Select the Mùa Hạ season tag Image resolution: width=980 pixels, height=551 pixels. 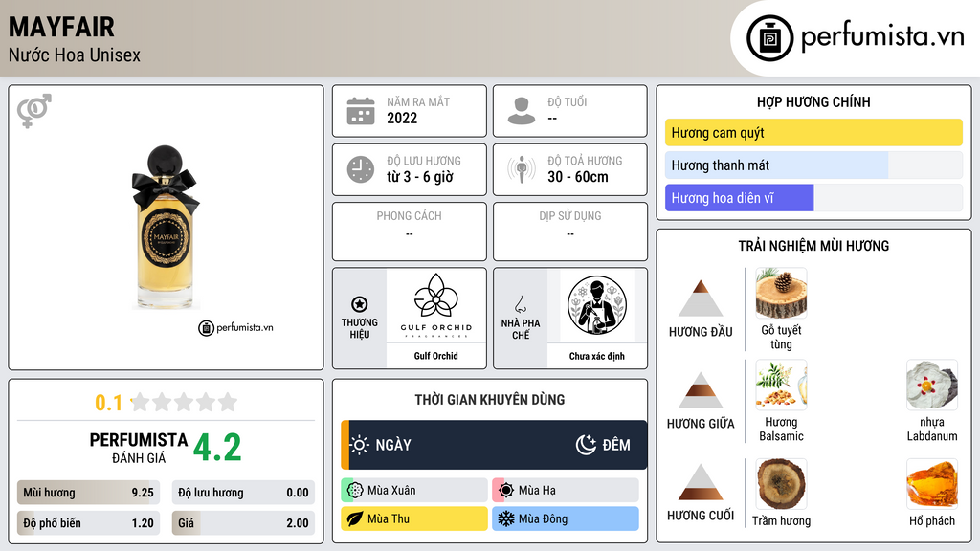[x=566, y=491]
